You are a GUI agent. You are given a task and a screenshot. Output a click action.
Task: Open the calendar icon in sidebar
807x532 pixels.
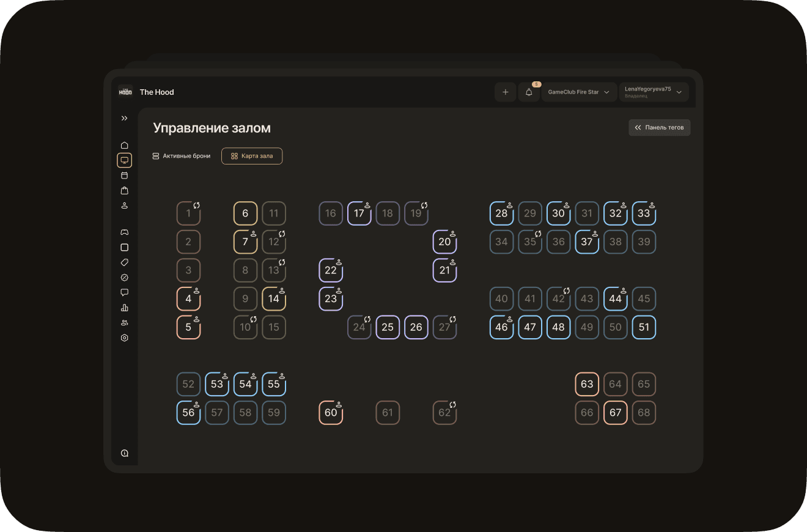(x=125, y=175)
